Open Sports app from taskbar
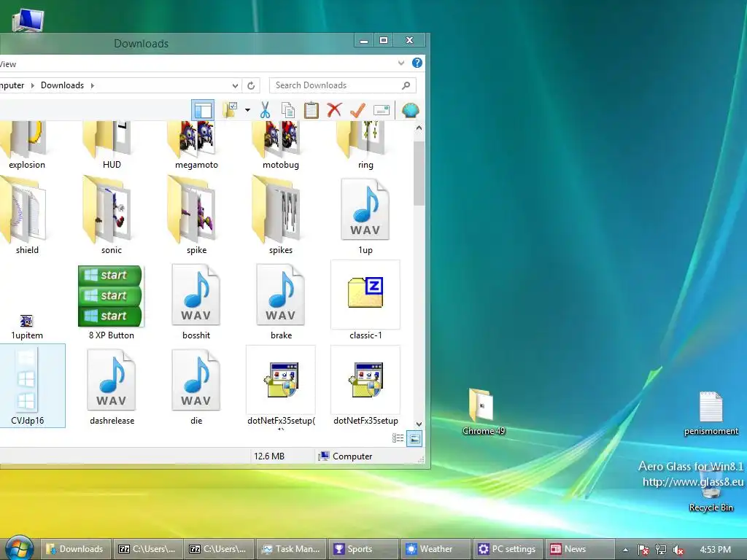The image size is (747, 560). (x=363, y=549)
